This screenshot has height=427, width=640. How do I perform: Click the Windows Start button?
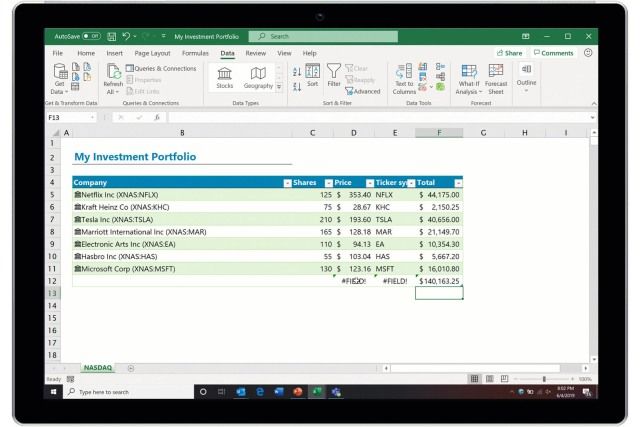(x=54, y=392)
